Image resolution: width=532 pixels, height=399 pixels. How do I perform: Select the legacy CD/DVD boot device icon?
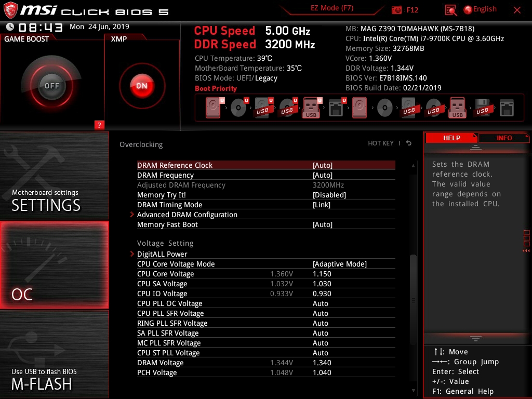point(384,108)
